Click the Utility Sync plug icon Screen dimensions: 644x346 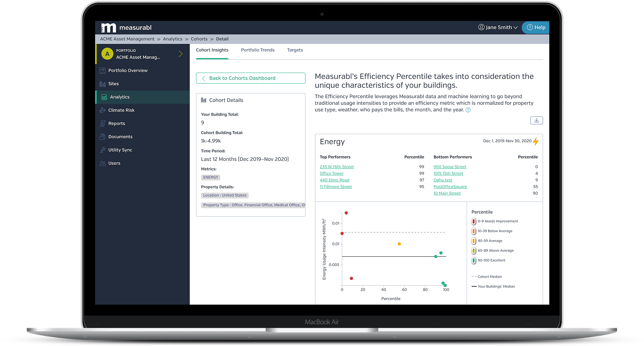point(102,150)
